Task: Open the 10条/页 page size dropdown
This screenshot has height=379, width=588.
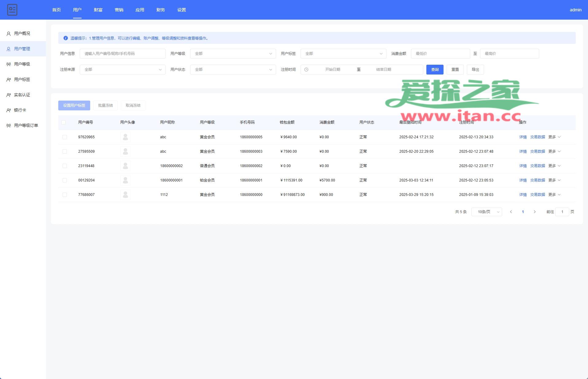Action: tap(486, 212)
